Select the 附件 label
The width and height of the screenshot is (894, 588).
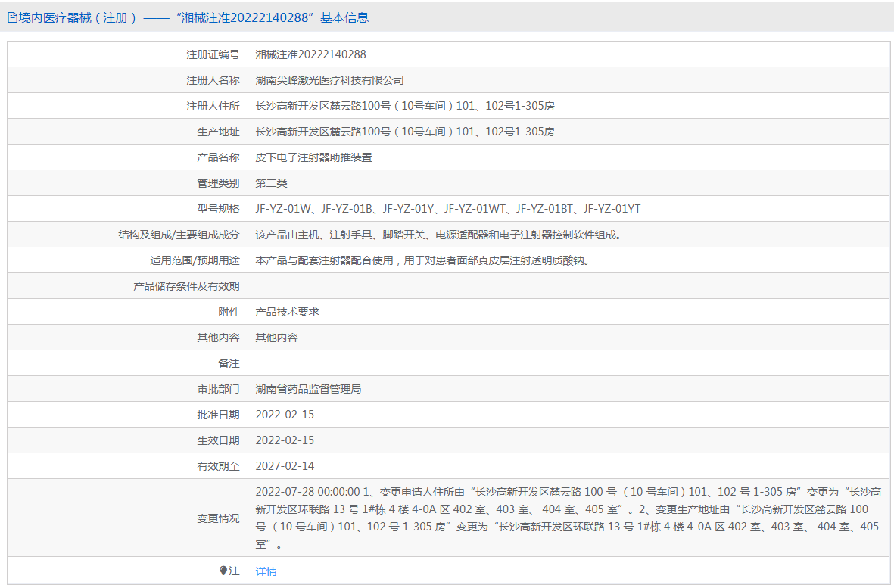229,312
